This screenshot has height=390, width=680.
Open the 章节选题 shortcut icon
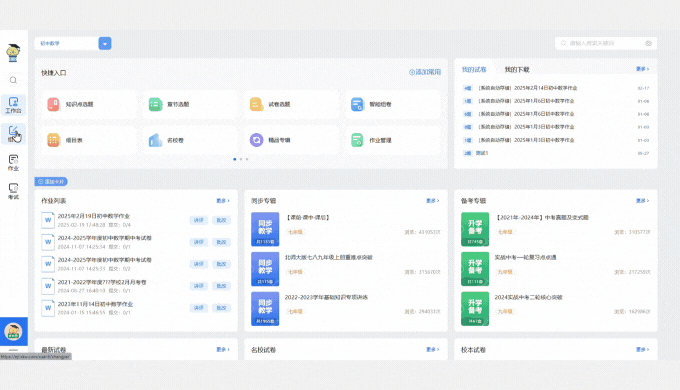(x=155, y=104)
